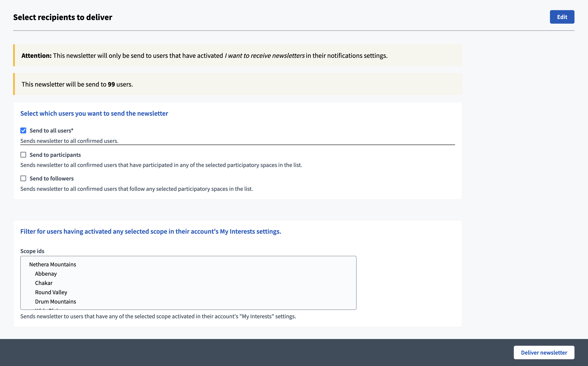Click the 'Filter for users' section heading
This screenshot has width=588, height=366.
(x=150, y=231)
